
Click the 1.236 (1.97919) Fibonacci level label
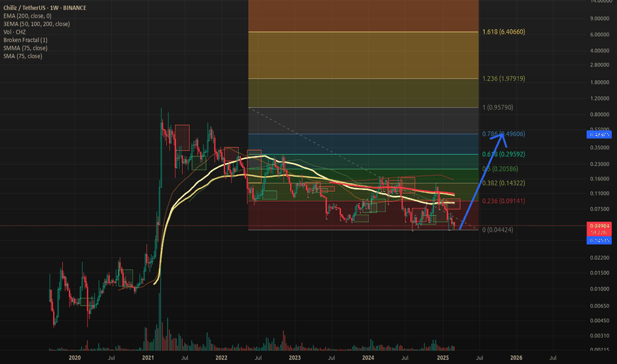coord(504,79)
